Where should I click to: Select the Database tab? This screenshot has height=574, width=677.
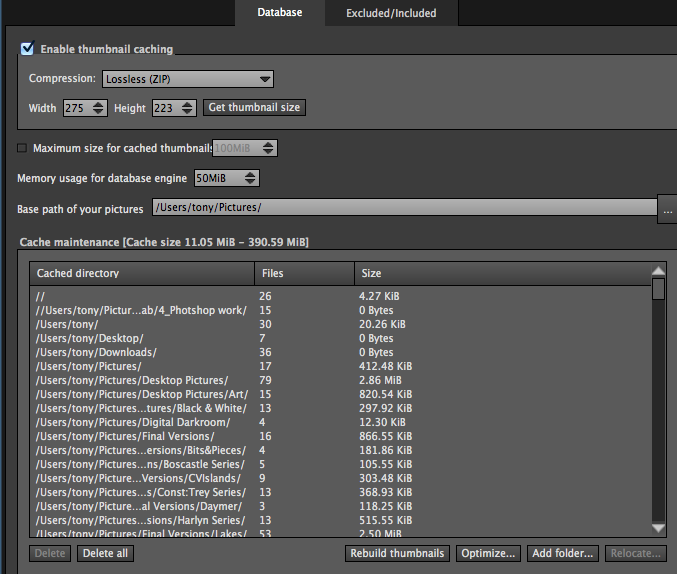click(x=279, y=13)
